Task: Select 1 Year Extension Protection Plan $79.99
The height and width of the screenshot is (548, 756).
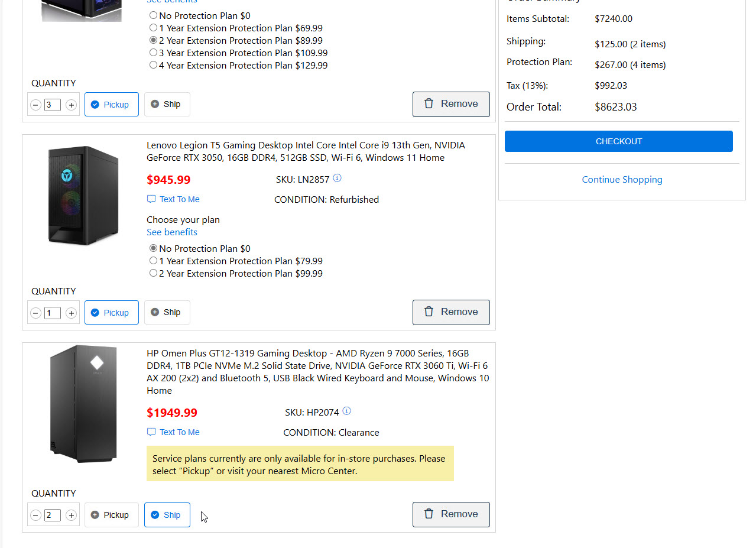Action: (x=154, y=261)
